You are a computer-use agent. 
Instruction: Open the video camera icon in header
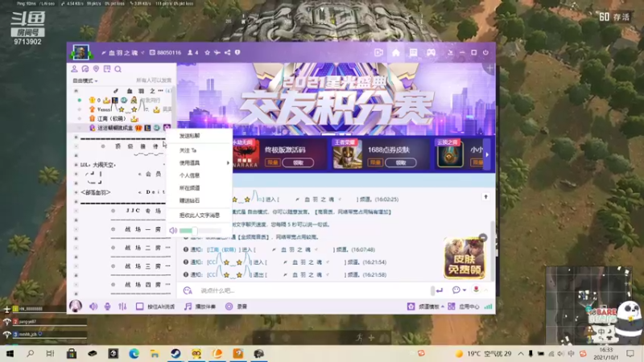tap(378, 52)
